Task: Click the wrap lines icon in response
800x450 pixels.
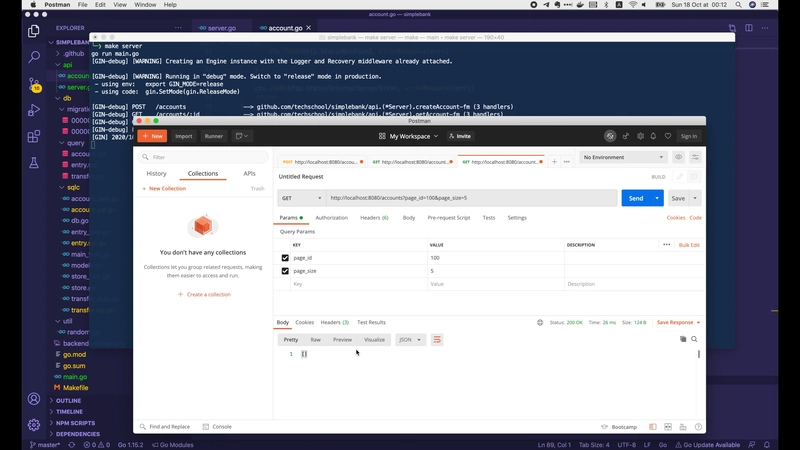Action: click(x=437, y=340)
